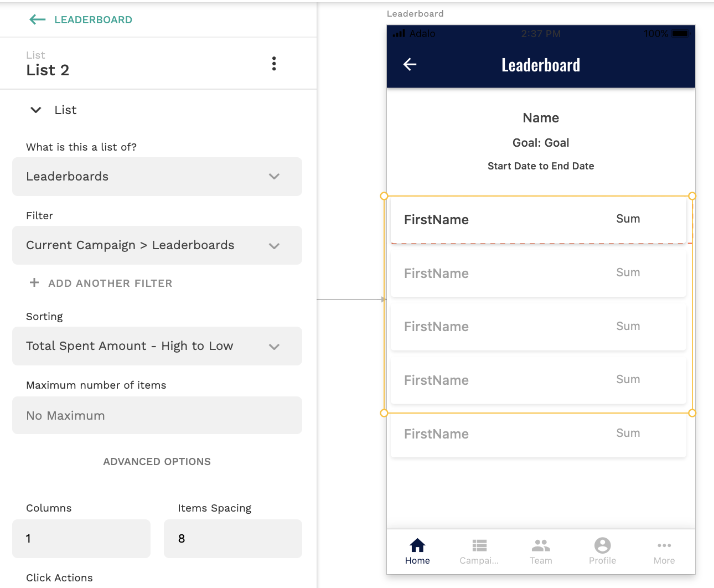Open the 'What is this a list of' dropdown
714x588 pixels.
coord(157,177)
